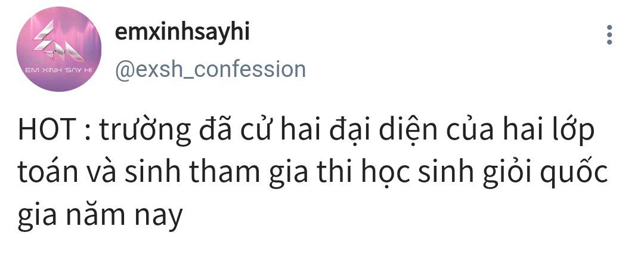Image resolution: width=644 pixels, height=260 pixels.
Task: Open the emxinhsayhi display name
Action: pyautogui.click(x=182, y=32)
